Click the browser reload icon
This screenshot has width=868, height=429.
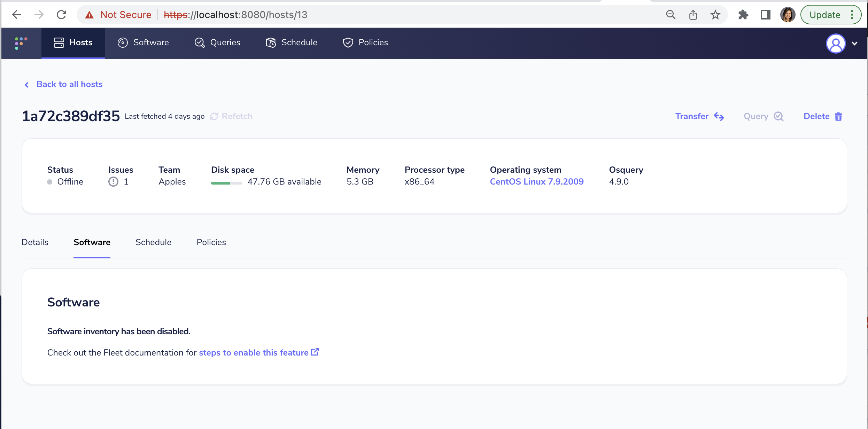(x=62, y=15)
